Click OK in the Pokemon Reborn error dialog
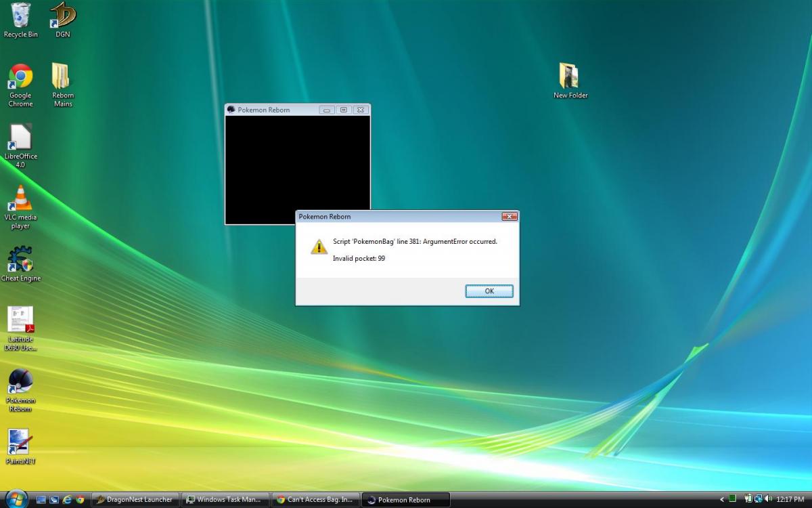The height and width of the screenshot is (508, 812). point(489,291)
